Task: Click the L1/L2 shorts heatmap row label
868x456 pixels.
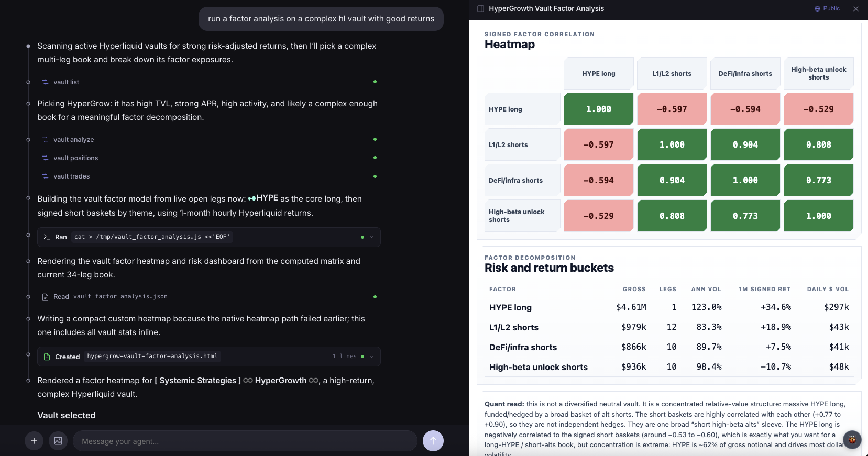Action: click(522, 145)
